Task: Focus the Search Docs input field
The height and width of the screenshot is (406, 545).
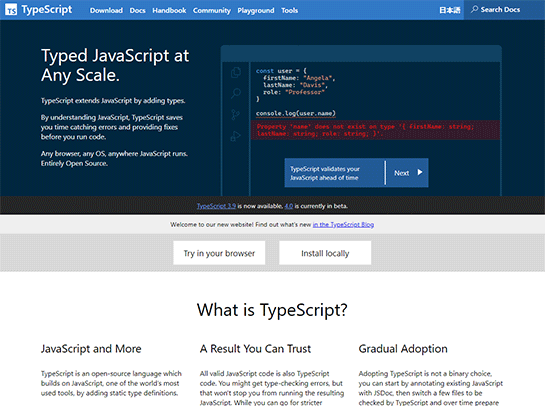Action: coord(504,10)
